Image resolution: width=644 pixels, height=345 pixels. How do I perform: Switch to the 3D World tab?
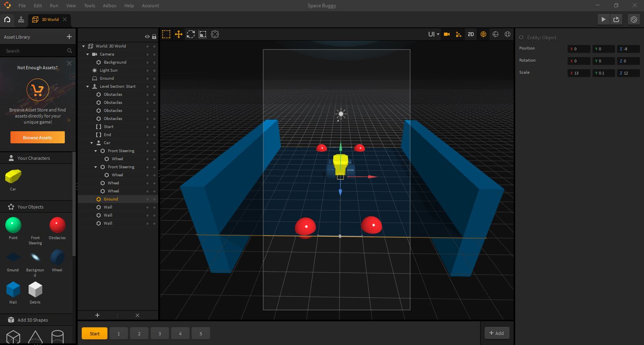point(50,19)
